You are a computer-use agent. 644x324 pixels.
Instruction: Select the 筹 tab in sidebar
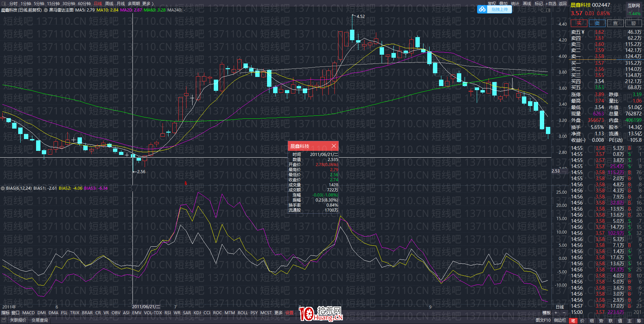click(639, 321)
